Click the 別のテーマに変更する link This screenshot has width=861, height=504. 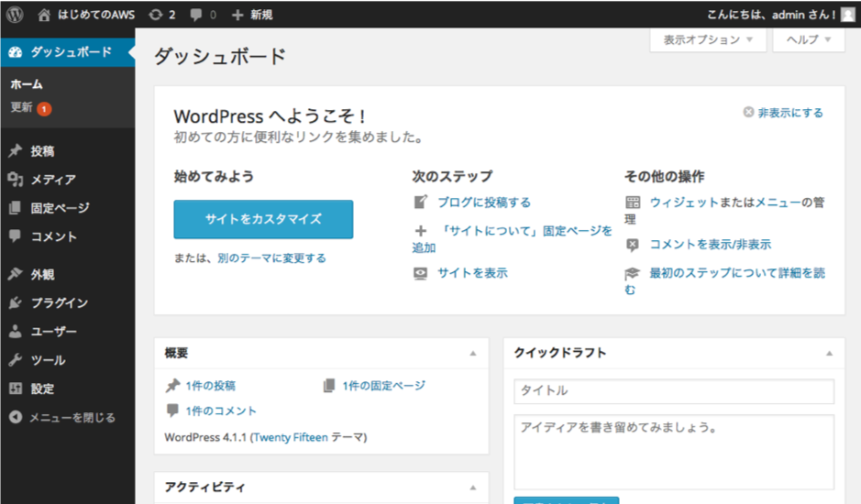(271, 258)
